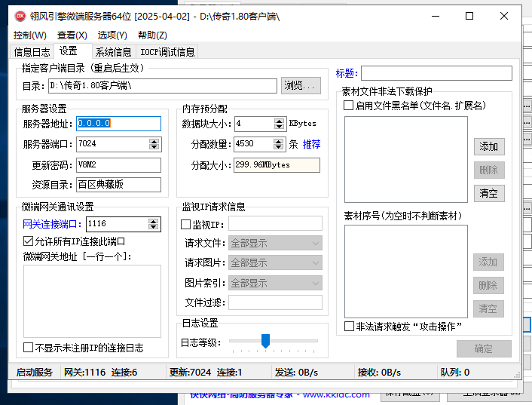
Task: Increase the 服务器端口 value with up arrow
Action: point(154,141)
